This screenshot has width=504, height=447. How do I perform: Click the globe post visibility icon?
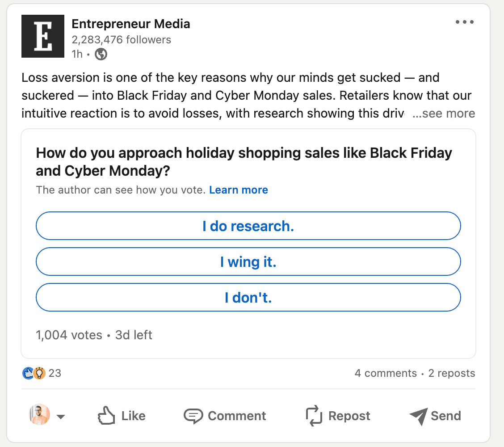(x=101, y=54)
